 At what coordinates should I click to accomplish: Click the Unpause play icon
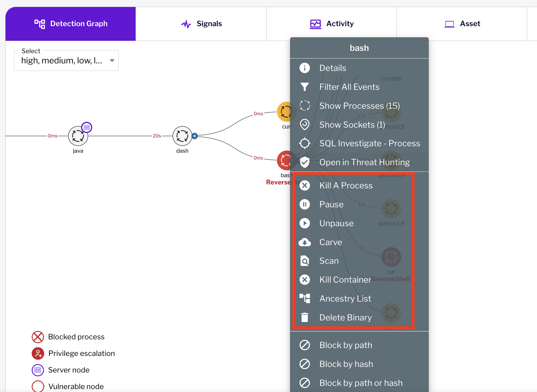[x=305, y=223]
